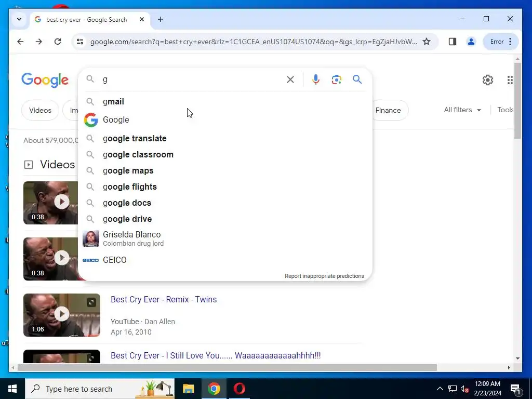Open File Explorer from taskbar
Image resolution: width=532 pixels, height=399 pixels.
coord(188,389)
